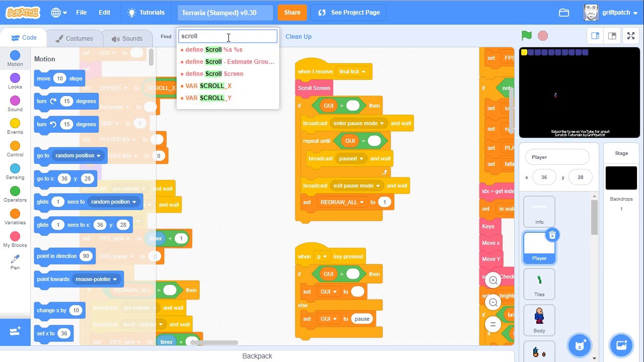This screenshot has height=362, width=644.
Task: Switch to small stage layout
Action: (595, 36)
